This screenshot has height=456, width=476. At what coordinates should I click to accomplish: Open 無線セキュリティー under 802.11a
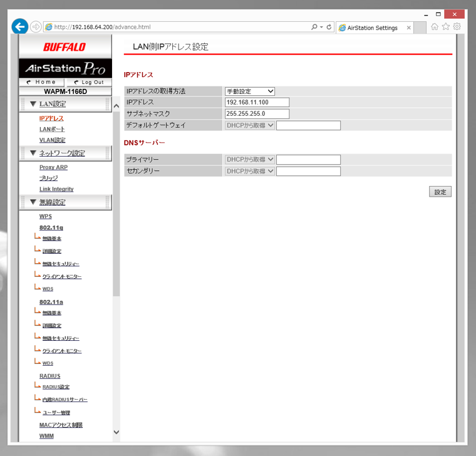tap(61, 338)
